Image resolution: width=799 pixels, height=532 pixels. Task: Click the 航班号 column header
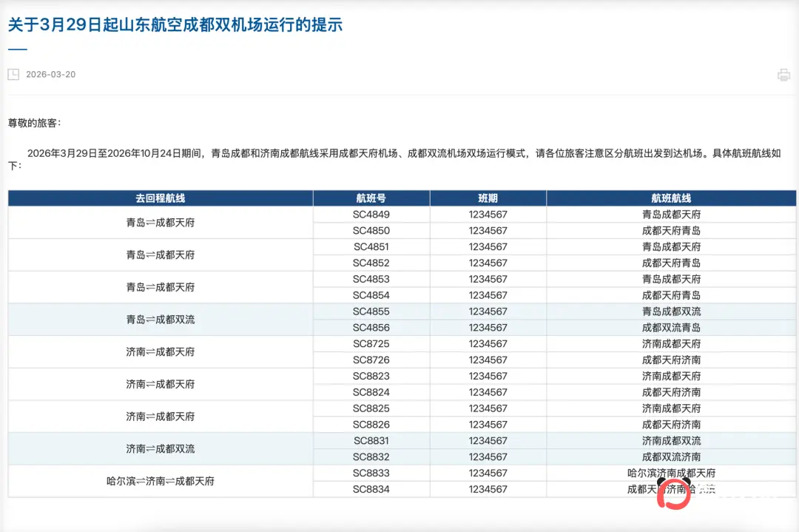[x=371, y=198]
